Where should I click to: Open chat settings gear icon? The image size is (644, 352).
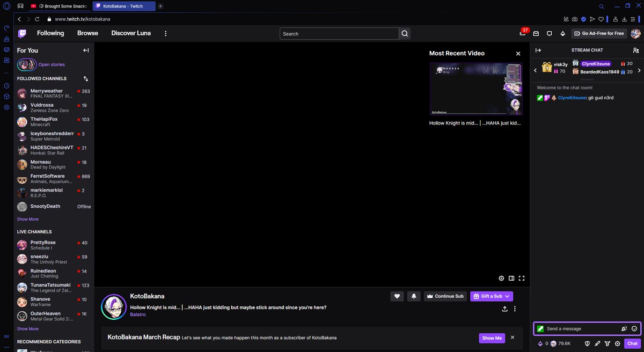click(618, 343)
